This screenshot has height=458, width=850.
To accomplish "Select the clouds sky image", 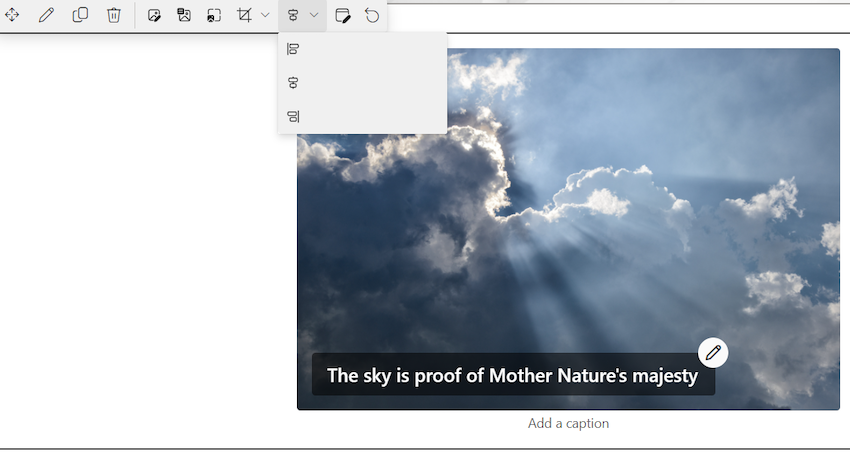I will [568, 229].
